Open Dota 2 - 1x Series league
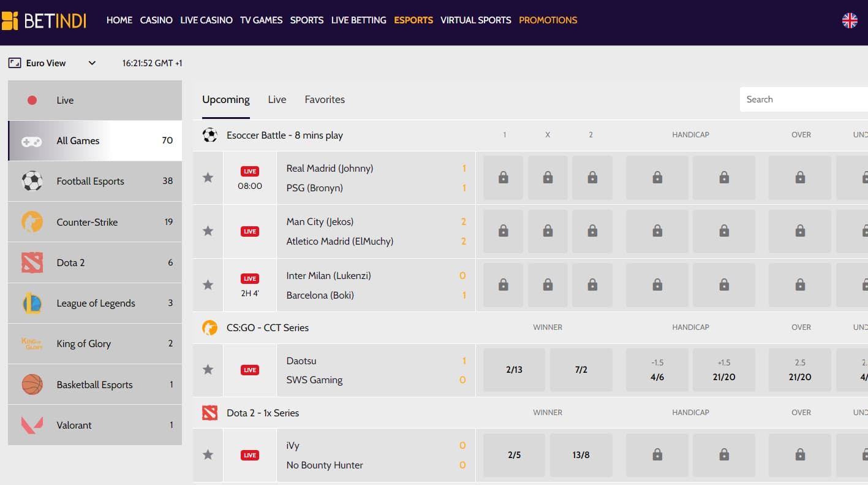 click(263, 413)
